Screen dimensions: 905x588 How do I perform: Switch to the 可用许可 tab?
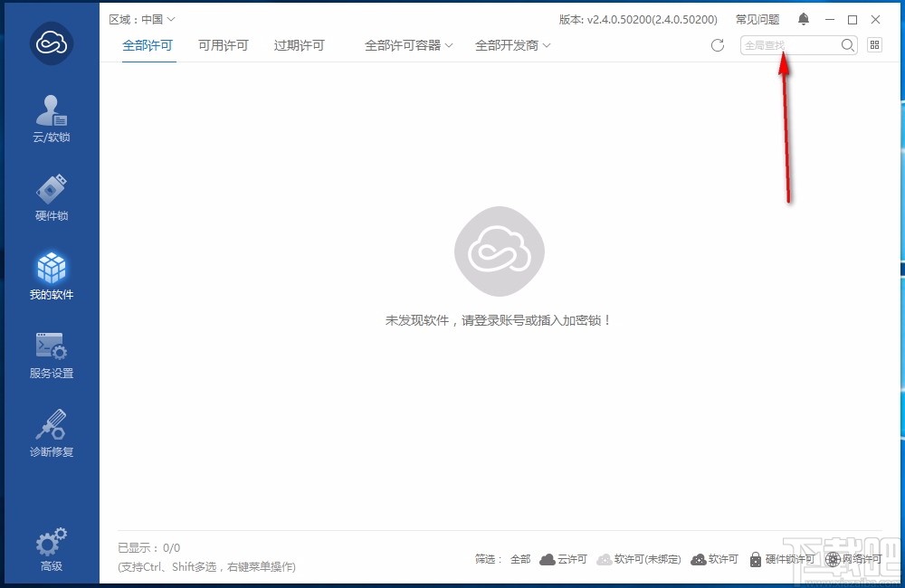point(223,43)
